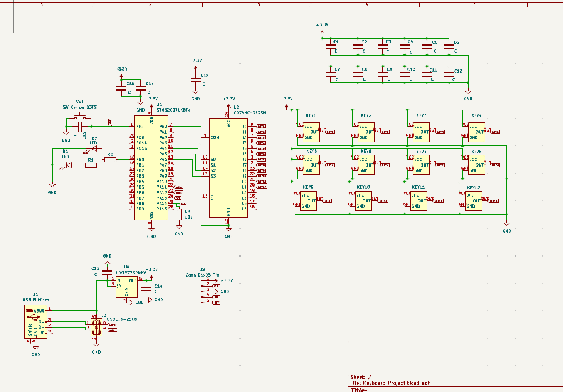563x392 pixels.
Task: Select resistor R2 symbol
Action: [110, 159]
